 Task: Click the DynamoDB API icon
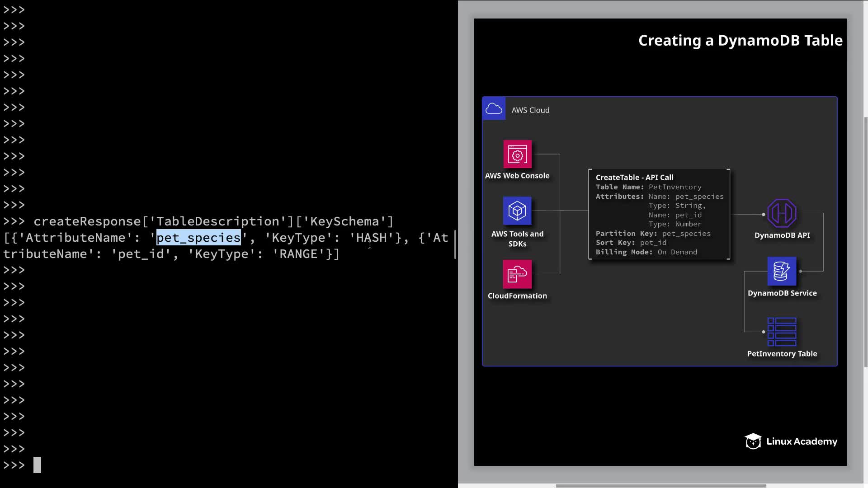pyautogui.click(x=782, y=213)
